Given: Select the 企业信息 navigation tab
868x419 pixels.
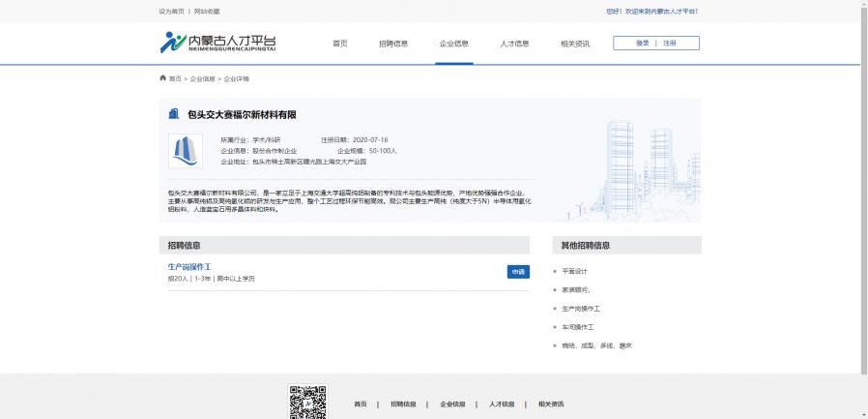Looking at the screenshot, I should click(x=454, y=44).
